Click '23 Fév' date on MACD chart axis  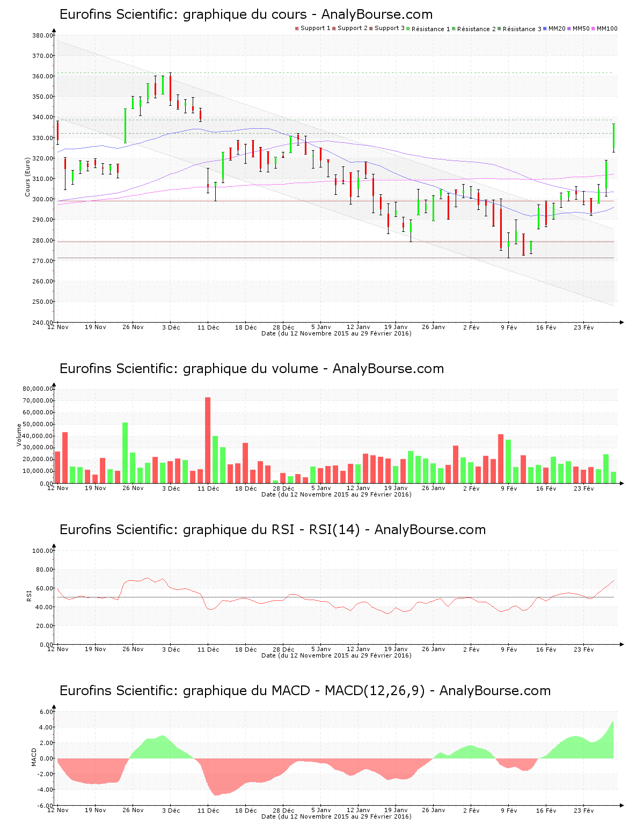(584, 811)
